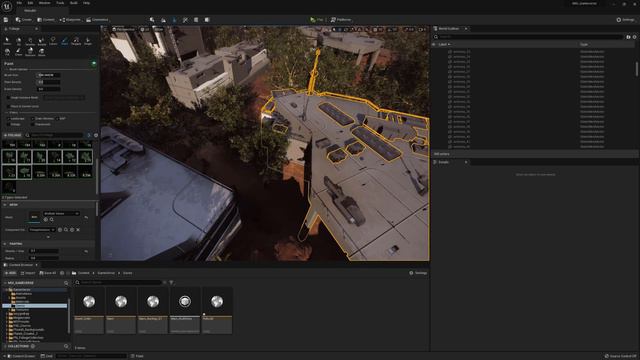This screenshot has height=360, width=640.
Task: Collapse the Painting section
Action: point(5,244)
